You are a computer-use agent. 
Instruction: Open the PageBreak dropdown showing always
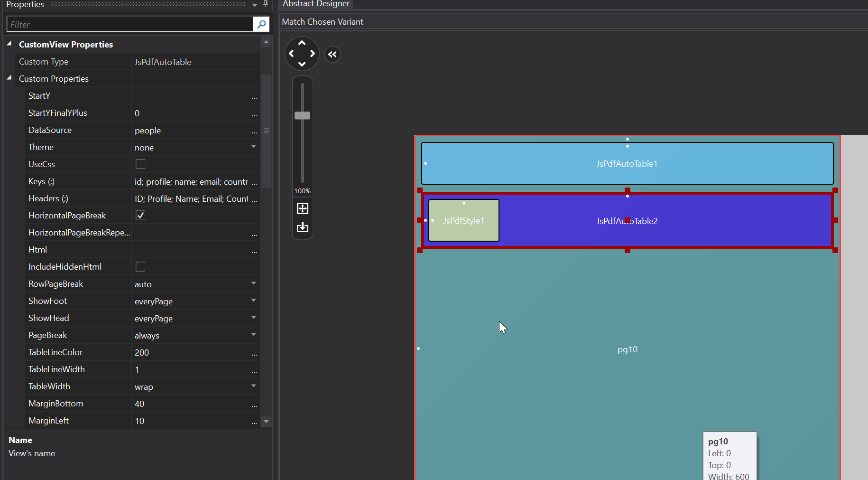254,335
